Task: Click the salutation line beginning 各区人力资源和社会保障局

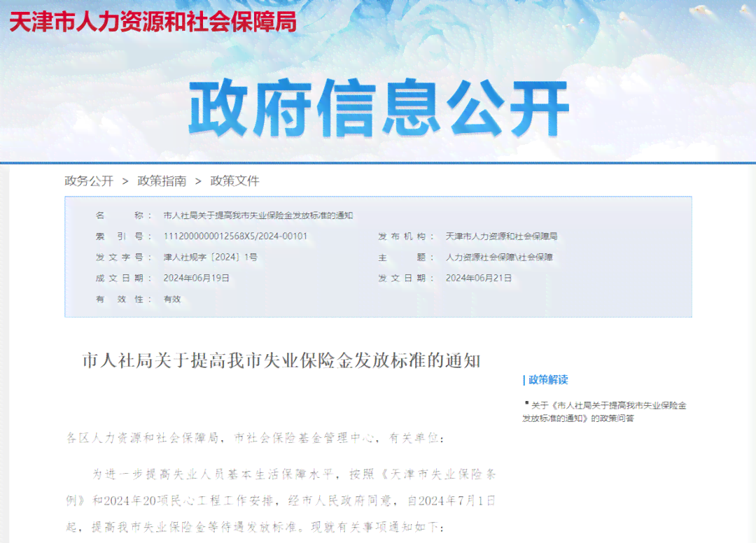Action: tap(255, 438)
